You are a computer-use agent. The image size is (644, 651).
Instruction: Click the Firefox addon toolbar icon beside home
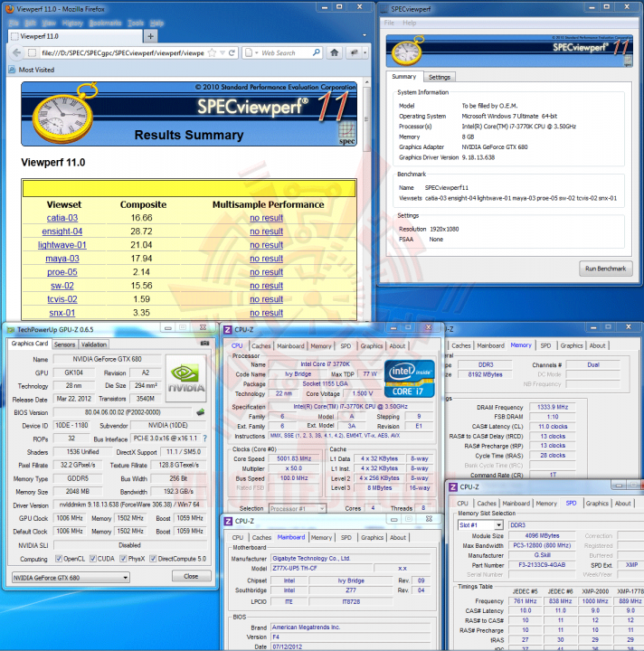pyautogui.click(x=355, y=52)
